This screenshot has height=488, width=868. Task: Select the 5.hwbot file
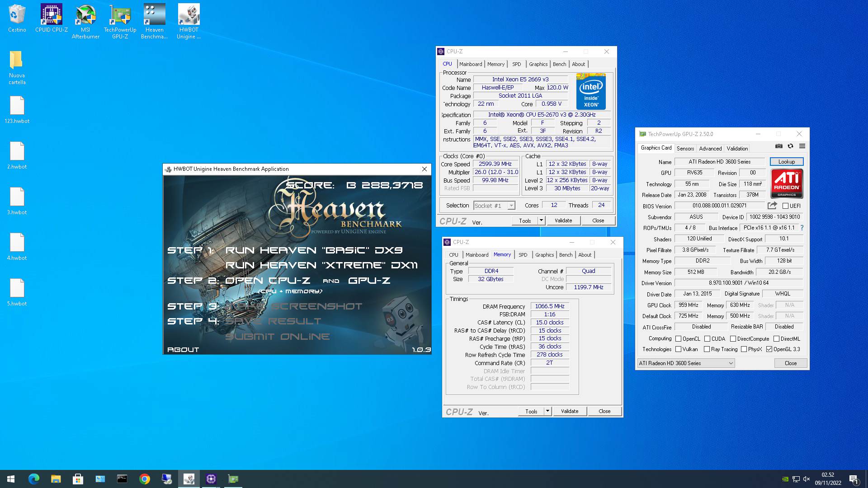tap(17, 292)
